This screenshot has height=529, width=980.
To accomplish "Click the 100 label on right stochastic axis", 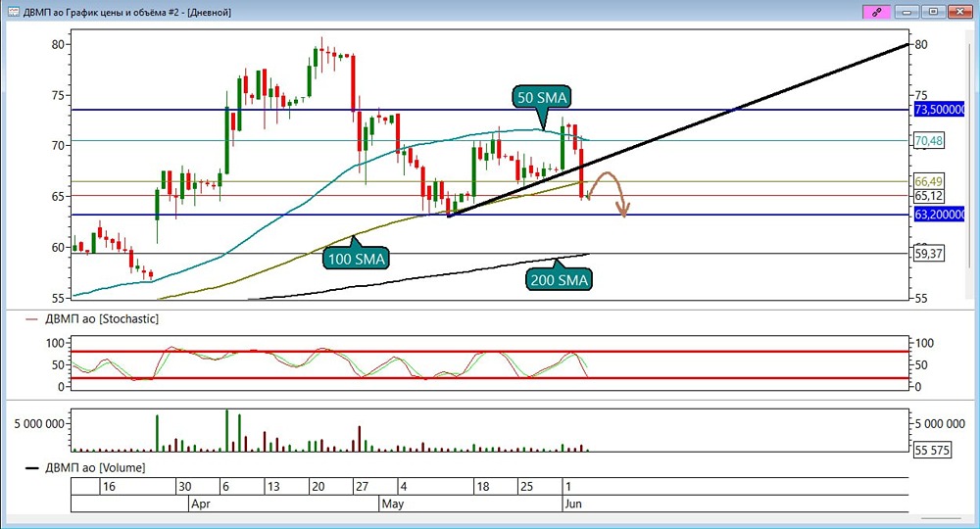I will pos(924,343).
